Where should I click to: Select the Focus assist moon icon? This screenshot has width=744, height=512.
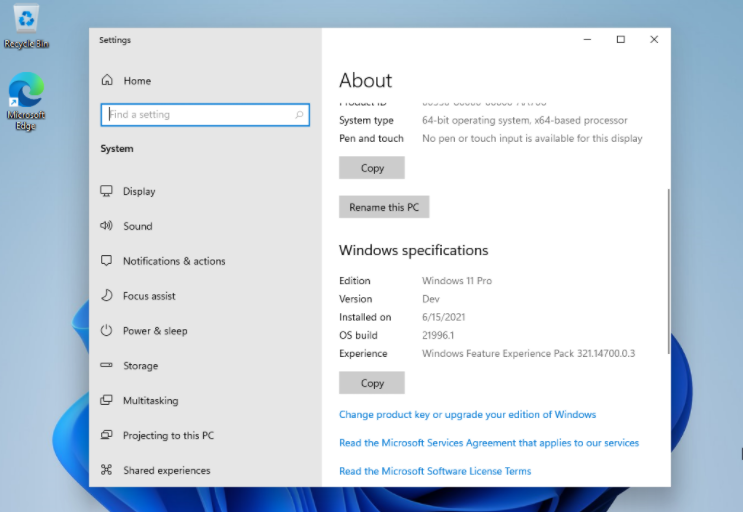coord(107,296)
